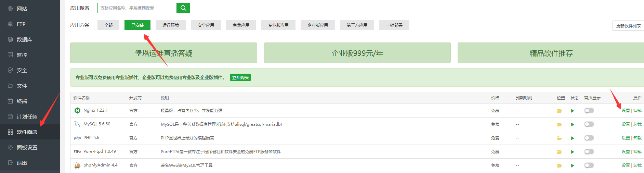Screen dimensions: 644x173
Task: Click the Pure-Ftpd status play icon
Action: click(x=573, y=152)
